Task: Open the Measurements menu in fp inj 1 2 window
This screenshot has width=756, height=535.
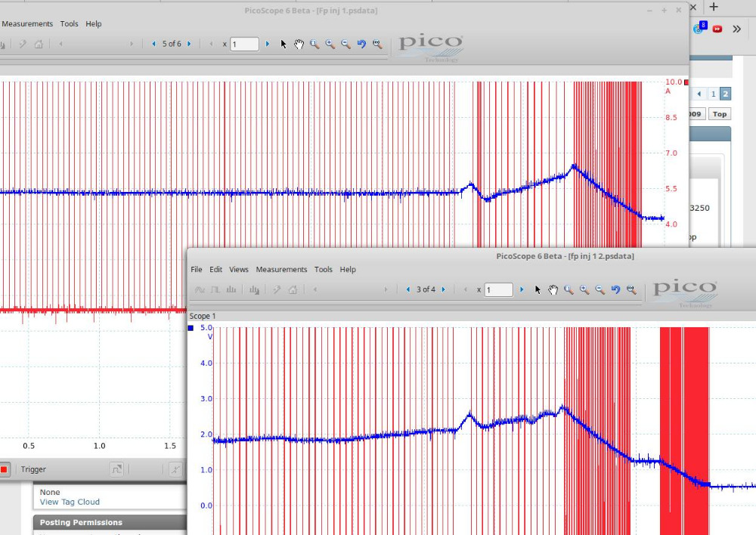Action: point(281,270)
